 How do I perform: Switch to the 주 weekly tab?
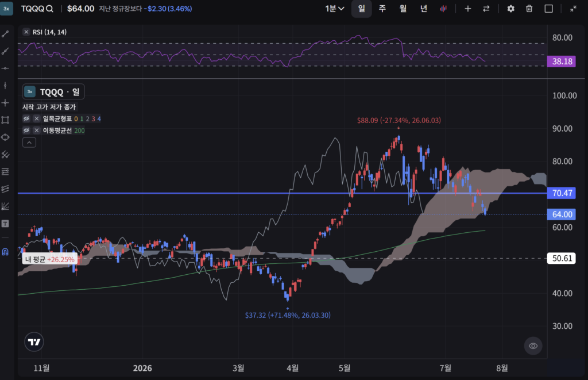pyautogui.click(x=382, y=9)
